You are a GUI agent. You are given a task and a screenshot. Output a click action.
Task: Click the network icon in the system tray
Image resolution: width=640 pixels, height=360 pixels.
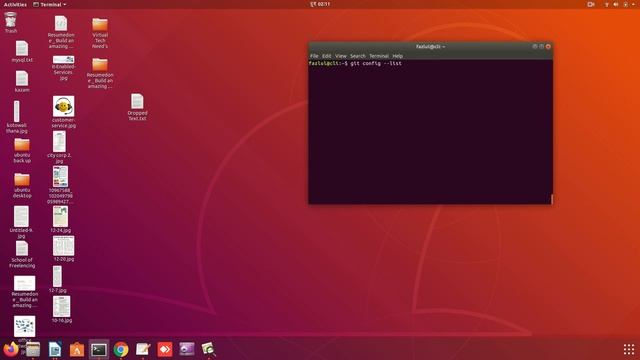click(x=607, y=4)
